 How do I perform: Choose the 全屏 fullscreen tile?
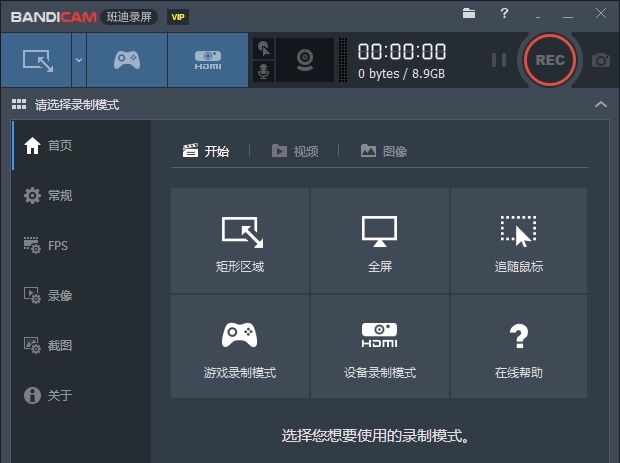(380, 240)
